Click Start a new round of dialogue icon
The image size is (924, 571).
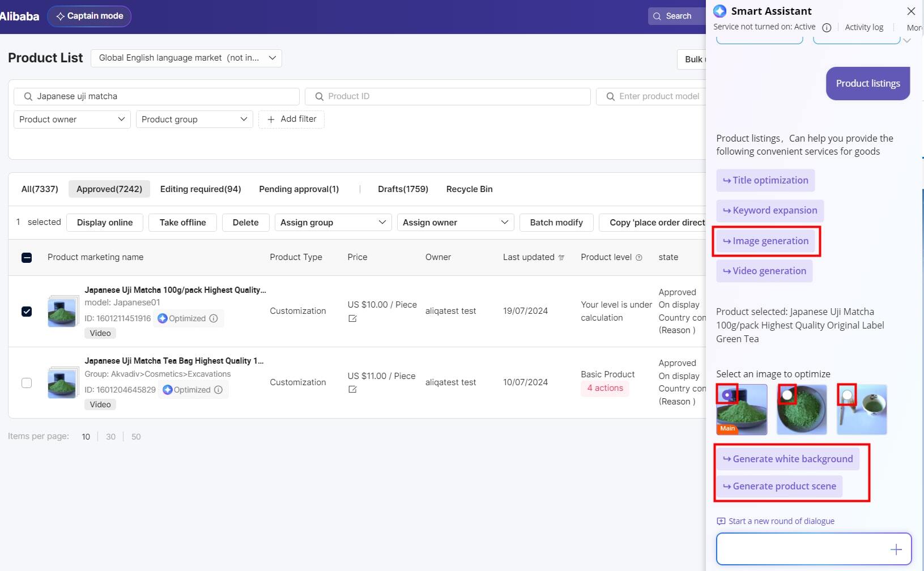721,521
